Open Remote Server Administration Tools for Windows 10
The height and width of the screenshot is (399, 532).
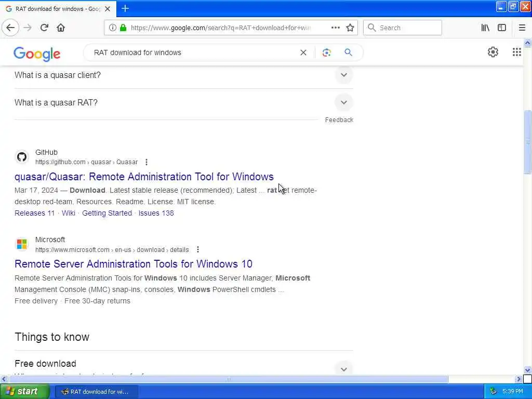(134, 264)
